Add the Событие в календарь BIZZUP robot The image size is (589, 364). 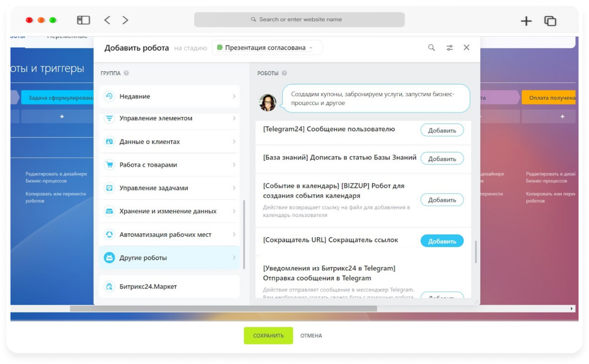442,200
